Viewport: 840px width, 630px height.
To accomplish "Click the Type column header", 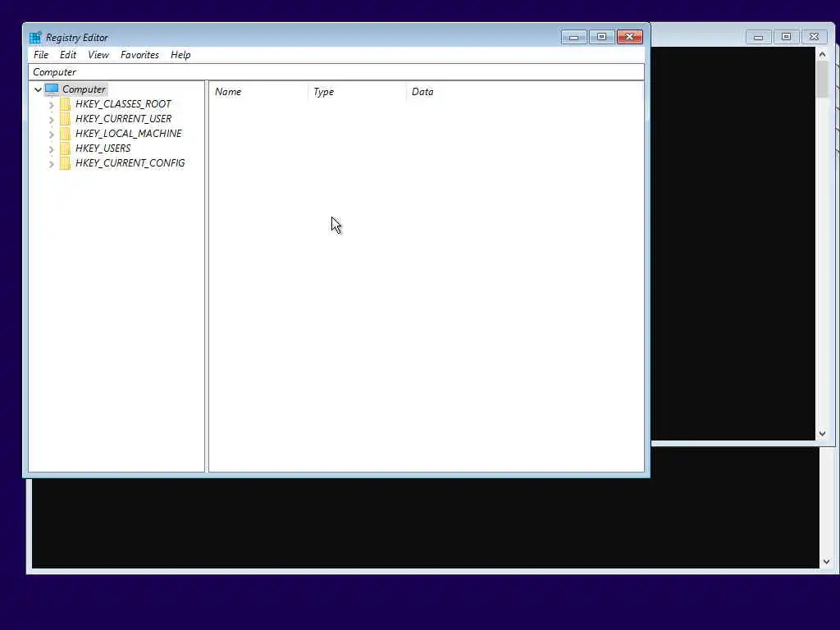I will pos(358,92).
